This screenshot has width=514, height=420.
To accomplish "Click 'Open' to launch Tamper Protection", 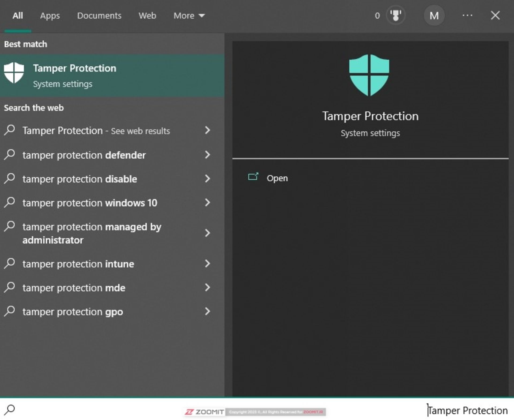I will point(276,178).
